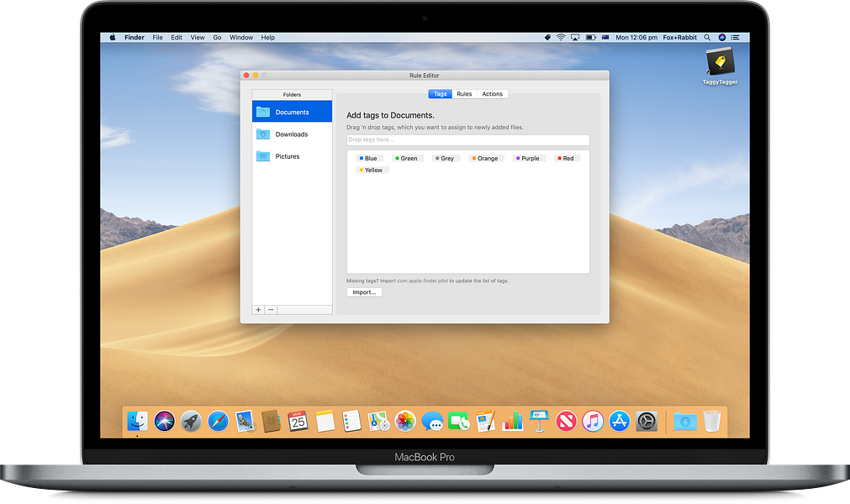The image size is (850, 504).
Task: Open Trash in the Dock
Action: pos(712,421)
